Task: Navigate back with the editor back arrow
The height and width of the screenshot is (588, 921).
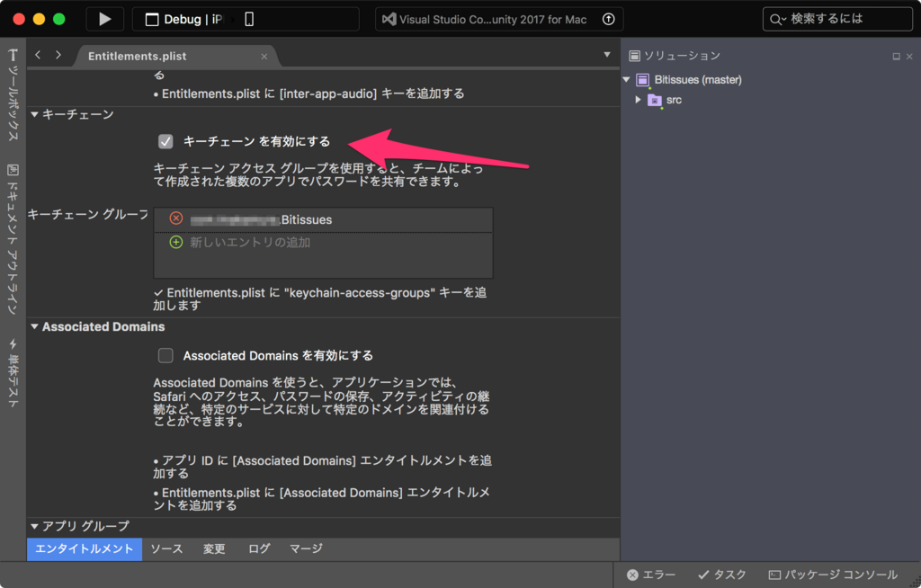Action: [x=37, y=54]
